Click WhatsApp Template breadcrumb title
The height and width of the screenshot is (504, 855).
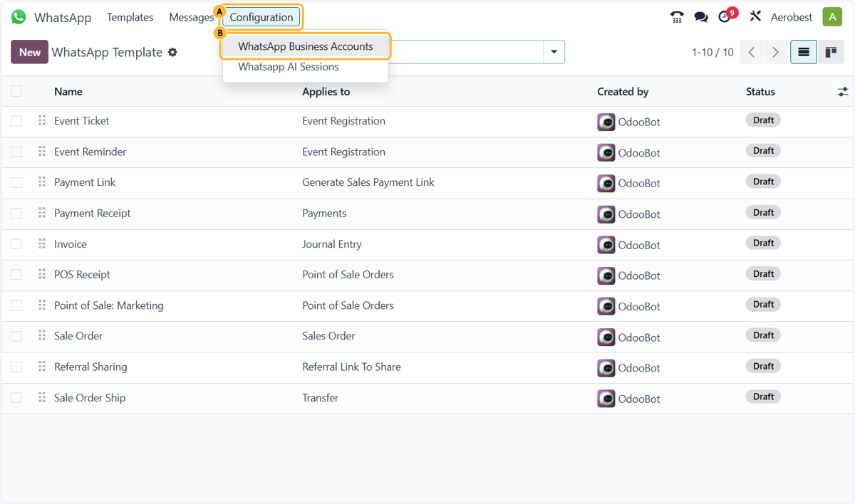point(107,53)
